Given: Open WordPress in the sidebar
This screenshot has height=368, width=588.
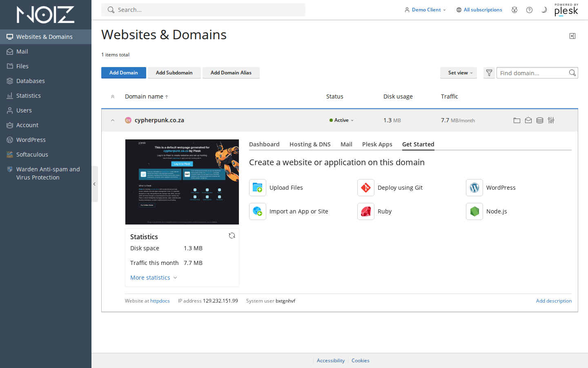Looking at the screenshot, I should [x=46, y=140].
